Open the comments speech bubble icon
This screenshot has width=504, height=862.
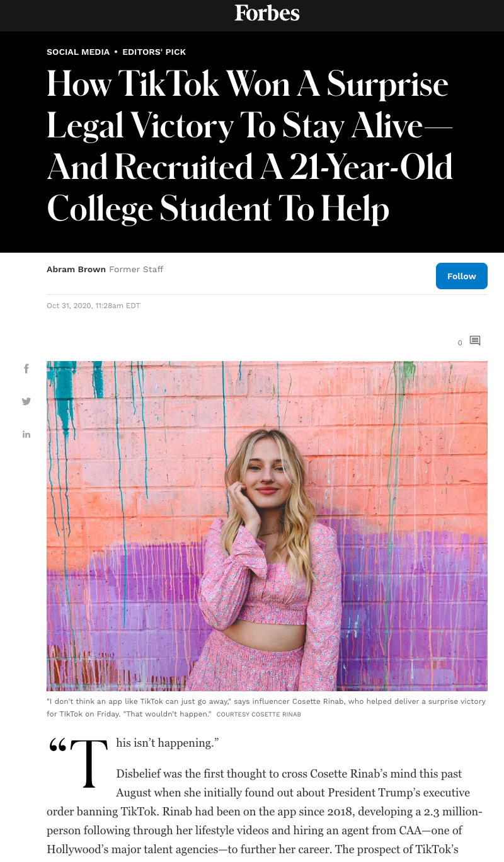coord(475,341)
